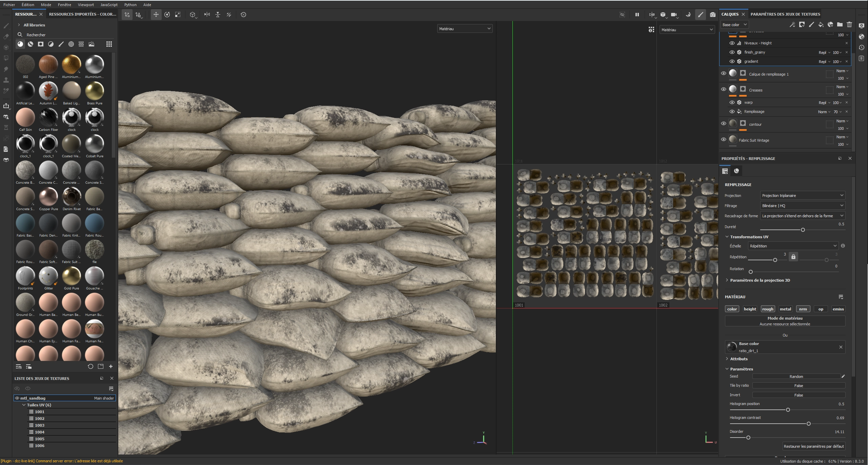Expand Paramètres de la projection 3D
The width and height of the screenshot is (868, 465).
[x=760, y=280]
